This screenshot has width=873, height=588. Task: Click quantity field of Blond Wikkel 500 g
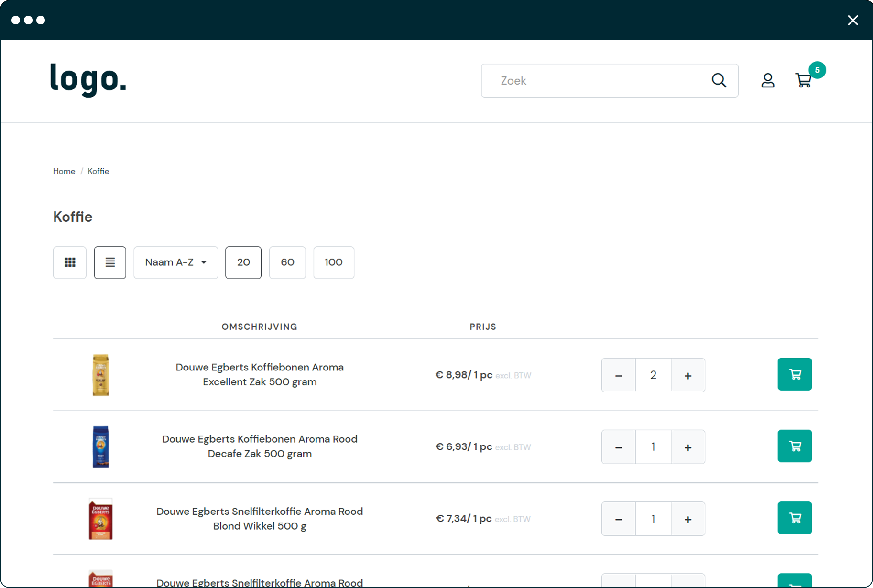point(654,519)
